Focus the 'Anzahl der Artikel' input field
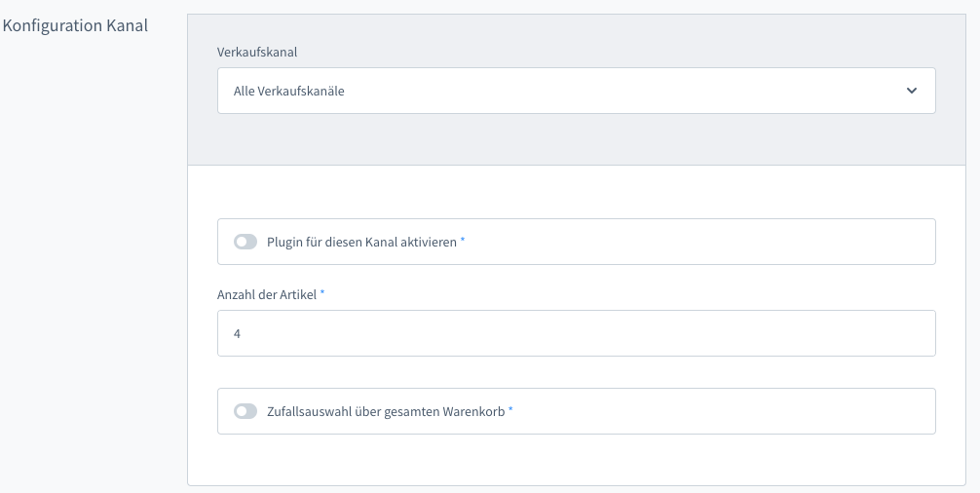The image size is (980, 493). (x=575, y=333)
